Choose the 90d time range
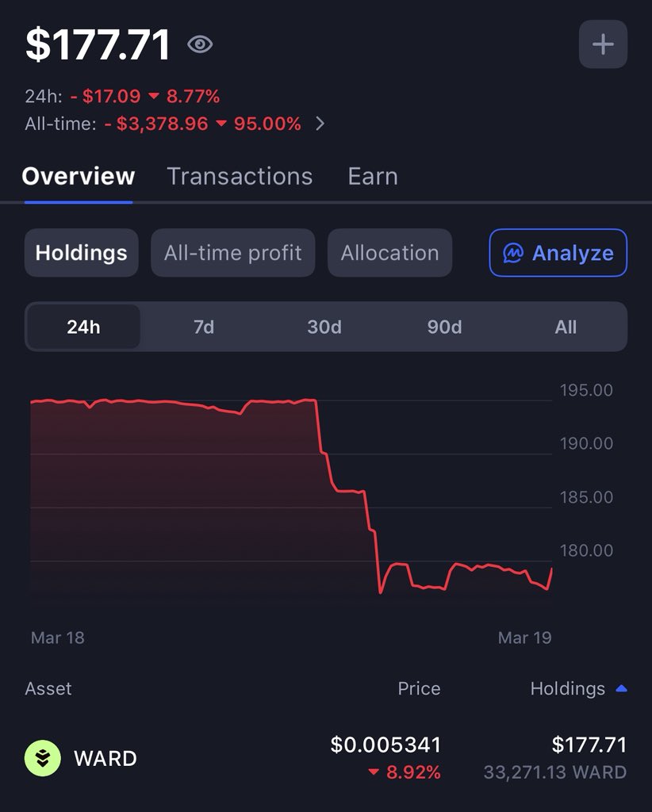The height and width of the screenshot is (812, 652). click(x=444, y=327)
